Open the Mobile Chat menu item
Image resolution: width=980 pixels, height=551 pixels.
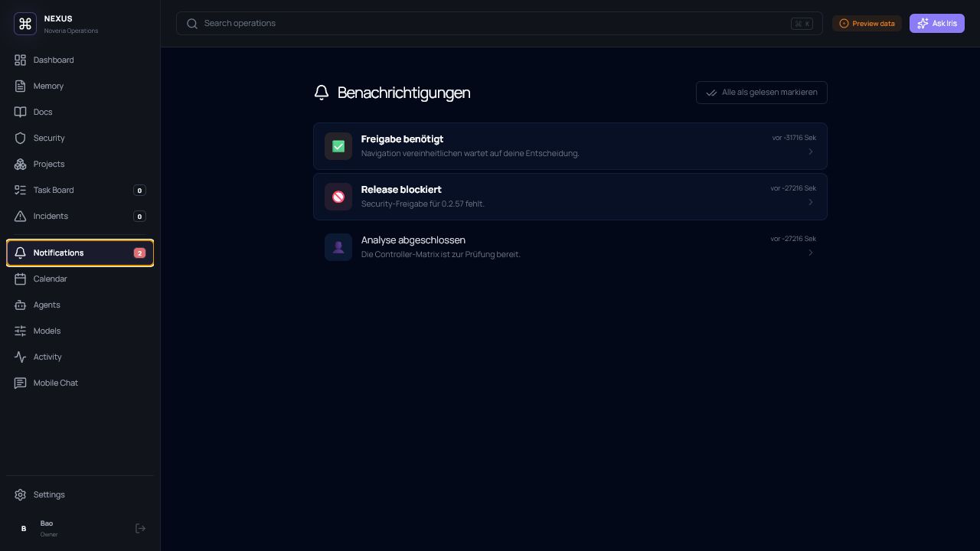pyautogui.click(x=80, y=383)
